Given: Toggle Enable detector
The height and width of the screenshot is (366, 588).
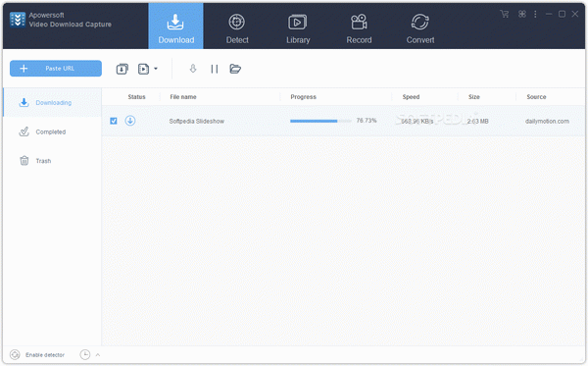Looking at the screenshot, I should (x=37, y=355).
